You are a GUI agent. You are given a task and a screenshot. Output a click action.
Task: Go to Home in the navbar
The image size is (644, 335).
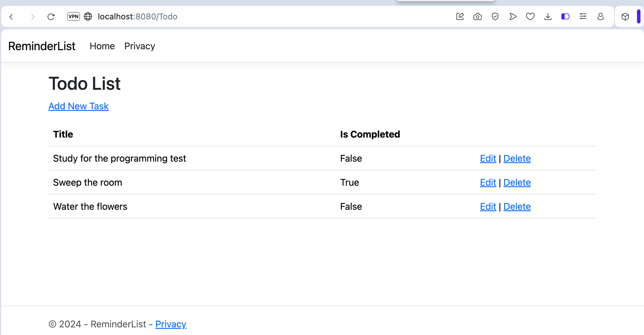tap(102, 46)
